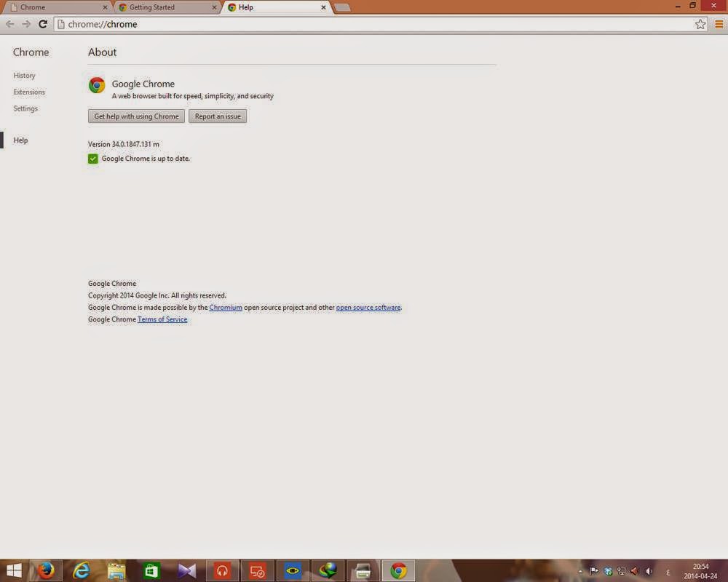
Task: Click the Action Center flag tray icon
Action: click(x=594, y=571)
